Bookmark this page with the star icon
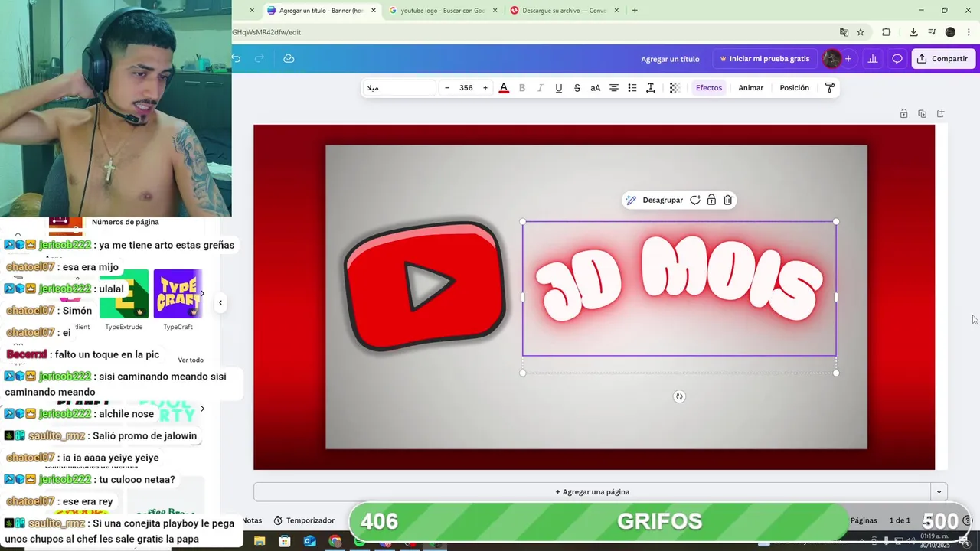980x551 pixels. (x=861, y=32)
